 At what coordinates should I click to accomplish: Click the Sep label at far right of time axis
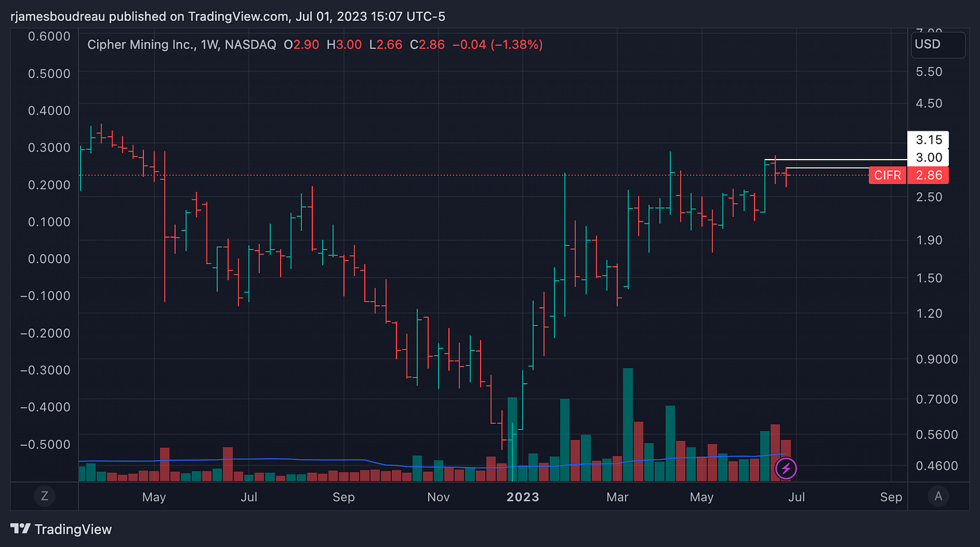[x=890, y=497]
